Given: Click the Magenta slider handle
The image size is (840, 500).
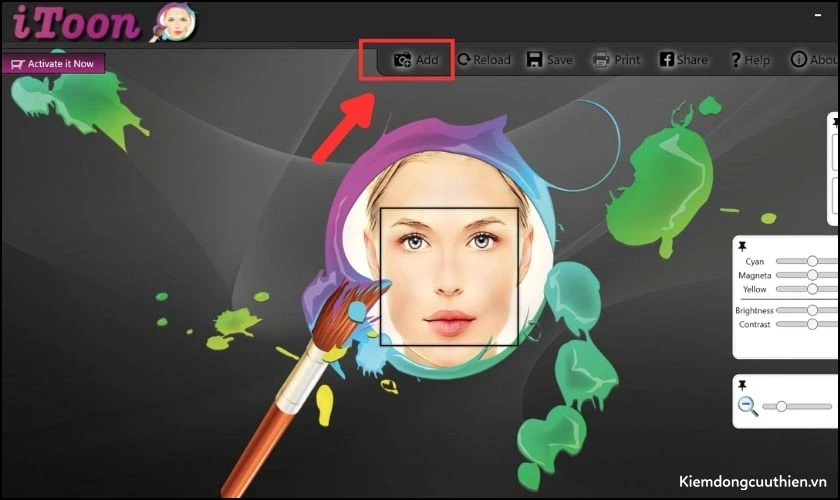Looking at the screenshot, I should 812,275.
